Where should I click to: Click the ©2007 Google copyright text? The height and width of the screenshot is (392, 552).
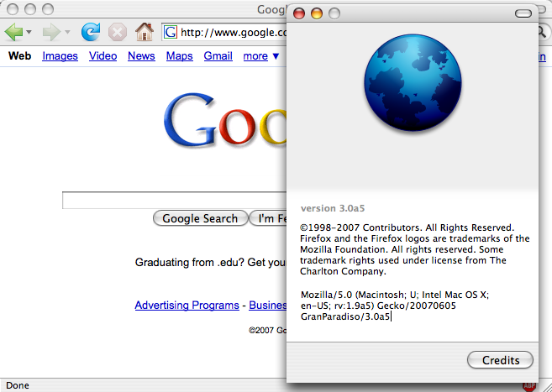(x=267, y=330)
